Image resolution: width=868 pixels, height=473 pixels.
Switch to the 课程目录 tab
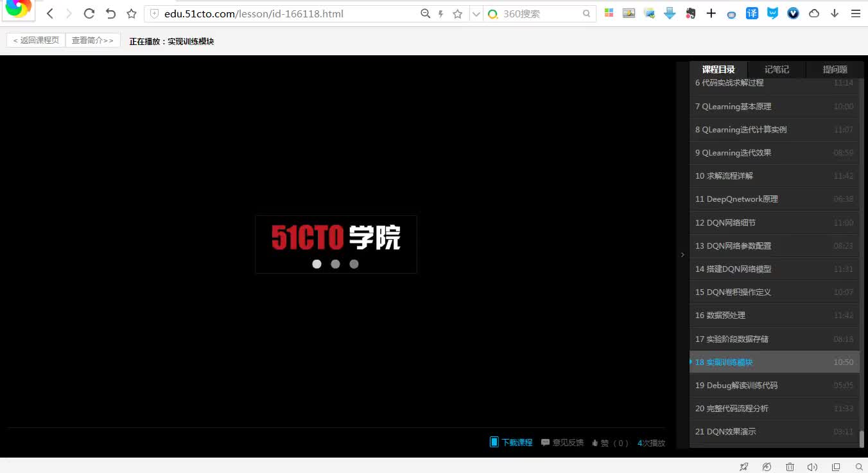click(718, 69)
